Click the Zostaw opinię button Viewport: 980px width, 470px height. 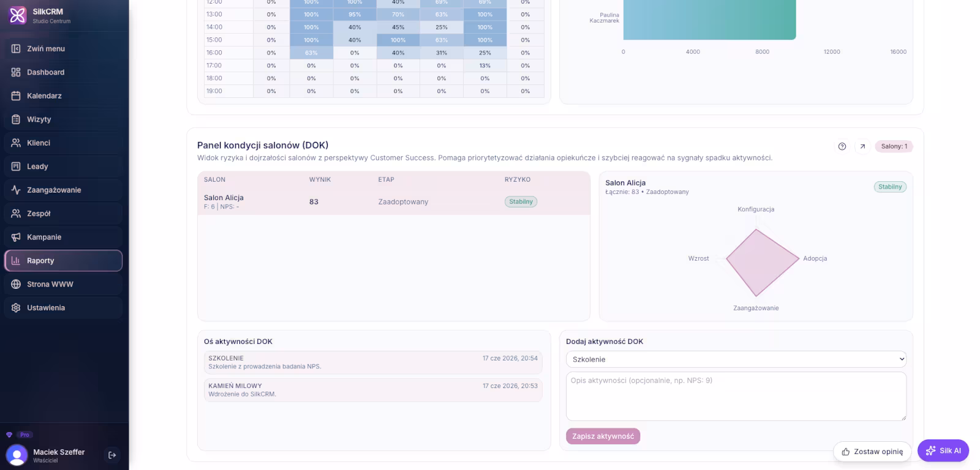click(872, 452)
